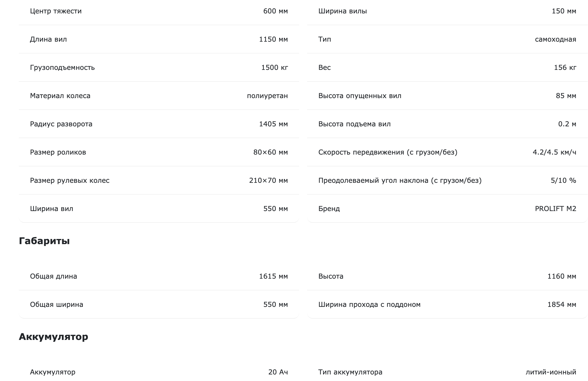Image resolution: width=588 pixels, height=381 pixels.
Task: Select the Размер рулевых колес label
Action: tap(70, 181)
